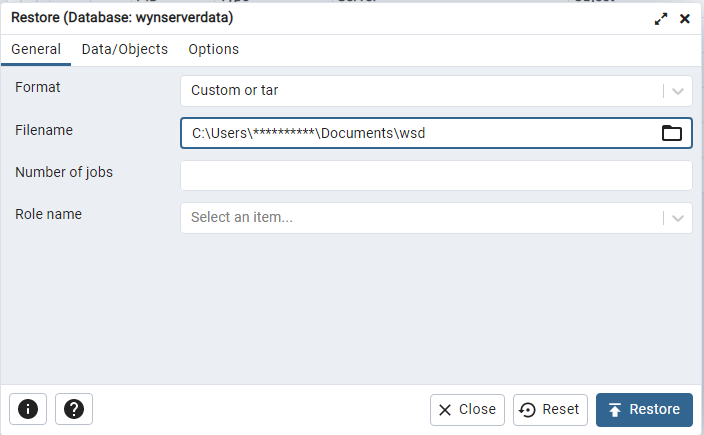Switch to the Data/Objects tab
The height and width of the screenshot is (435, 704).
(124, 49)
